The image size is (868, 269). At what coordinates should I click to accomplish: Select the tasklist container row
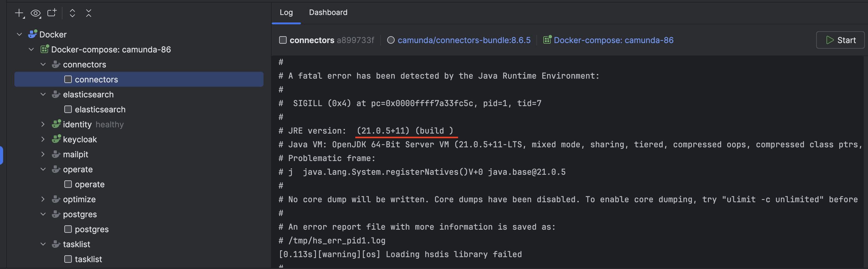click(139, 259)
